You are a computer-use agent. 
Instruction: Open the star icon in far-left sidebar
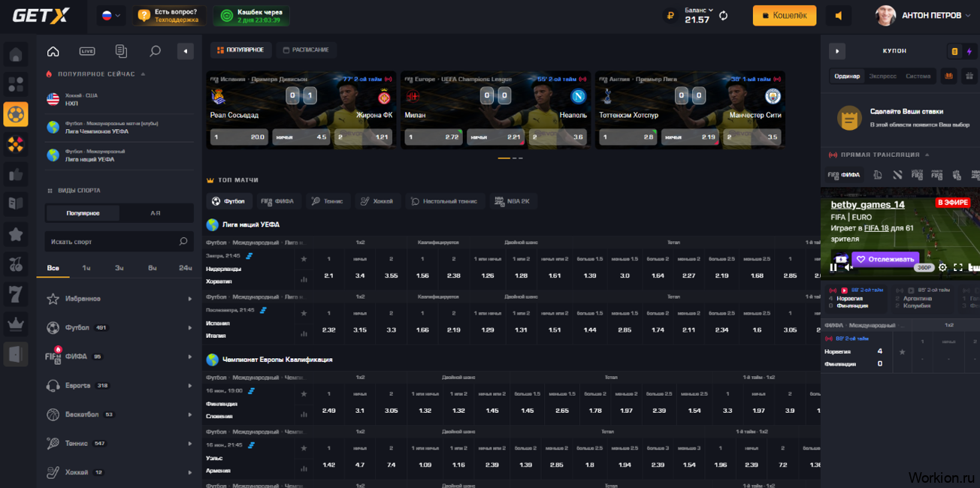[x=15, y=234]
